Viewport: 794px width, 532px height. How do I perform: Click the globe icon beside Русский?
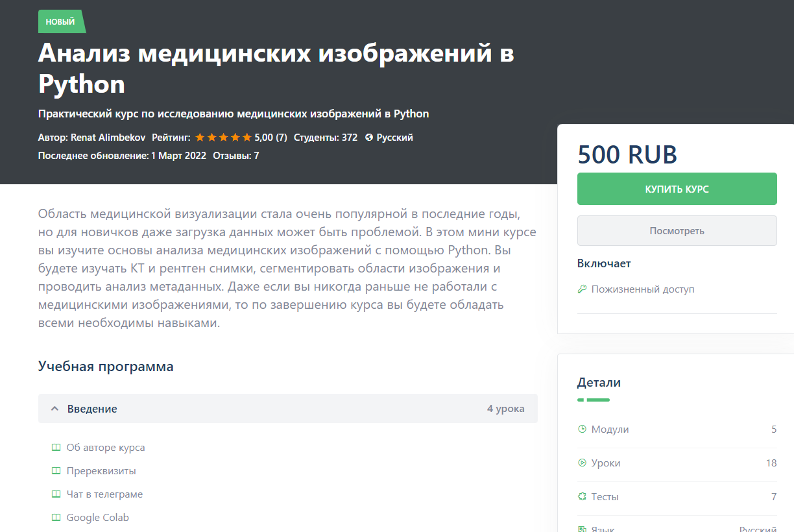[x=369, y=138]
